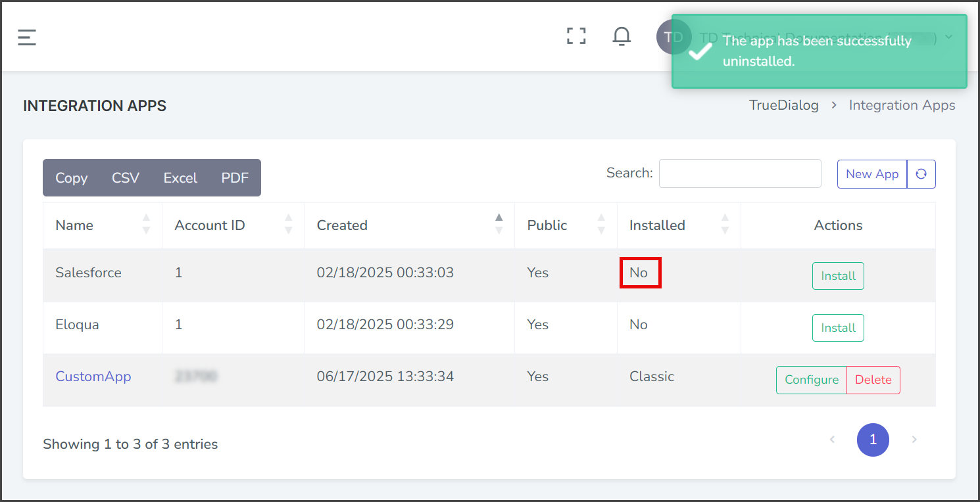The width and height of the screenshot is (980, 502).
Task: Select Integration Apps breadcrumb
Action: pyautogui.click(x=902, y=105)
